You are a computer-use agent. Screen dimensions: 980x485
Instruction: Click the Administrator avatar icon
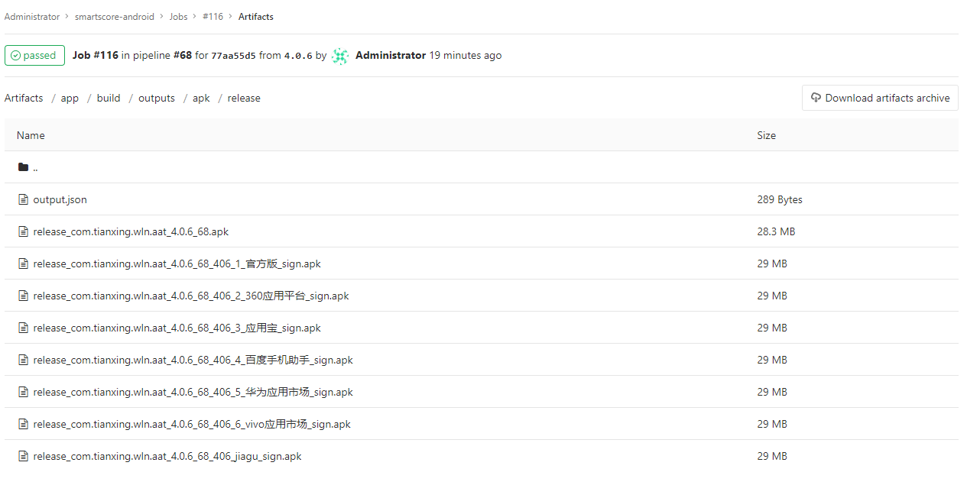coord(340,56)
